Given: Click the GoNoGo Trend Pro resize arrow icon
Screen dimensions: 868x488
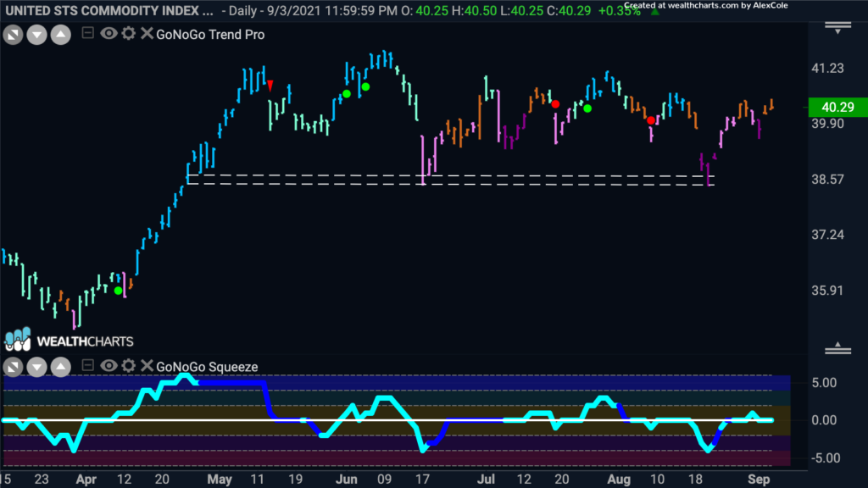Looking at the screenshot, I should 13,35.
